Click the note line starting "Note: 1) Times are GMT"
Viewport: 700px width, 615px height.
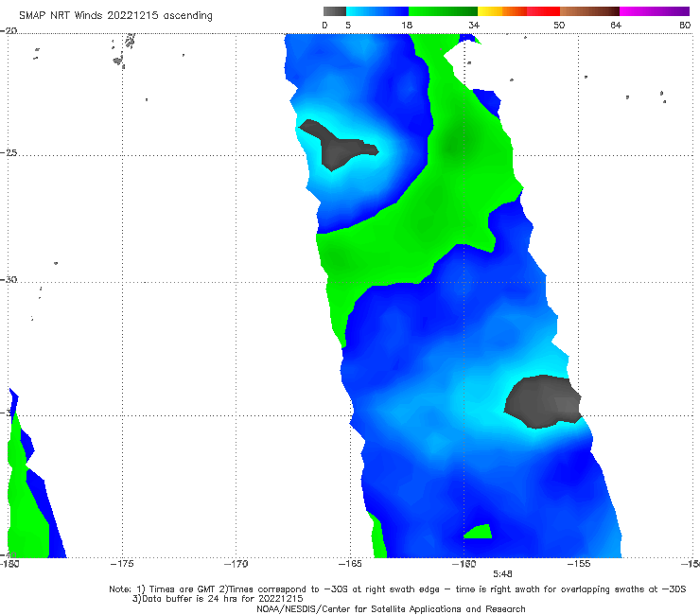[397, 589]
